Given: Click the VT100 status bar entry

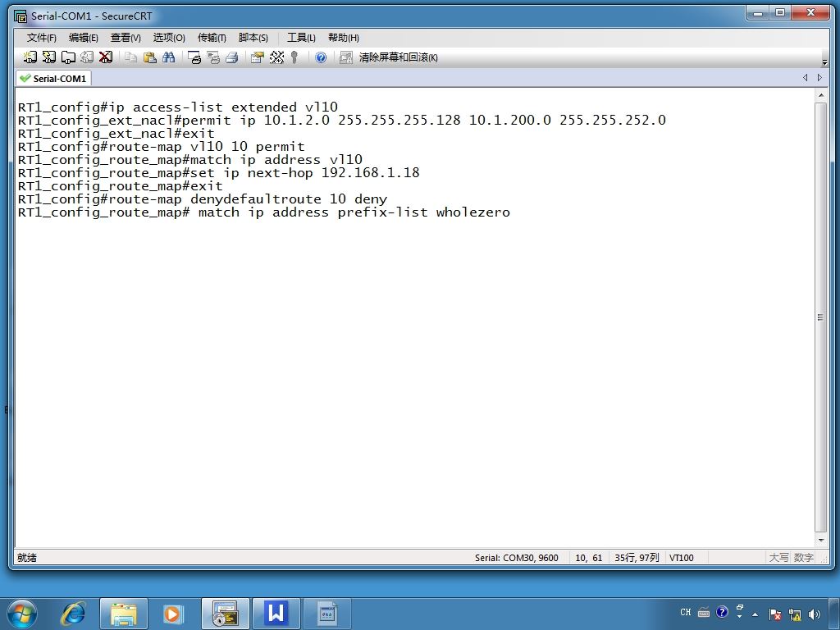Looking at the screenshot, I should [x=682, y=558].
